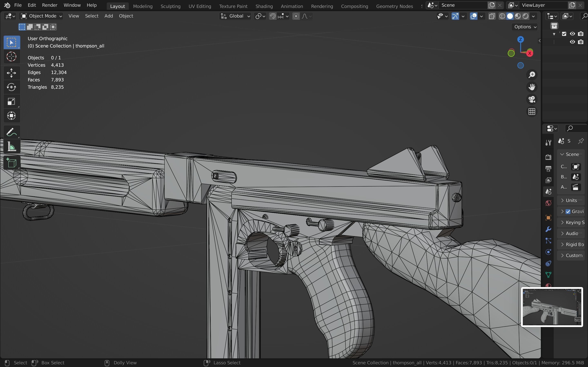Select the 3D Cursor tool
Screen dimensions: 588x367
[x=11, y=57]
